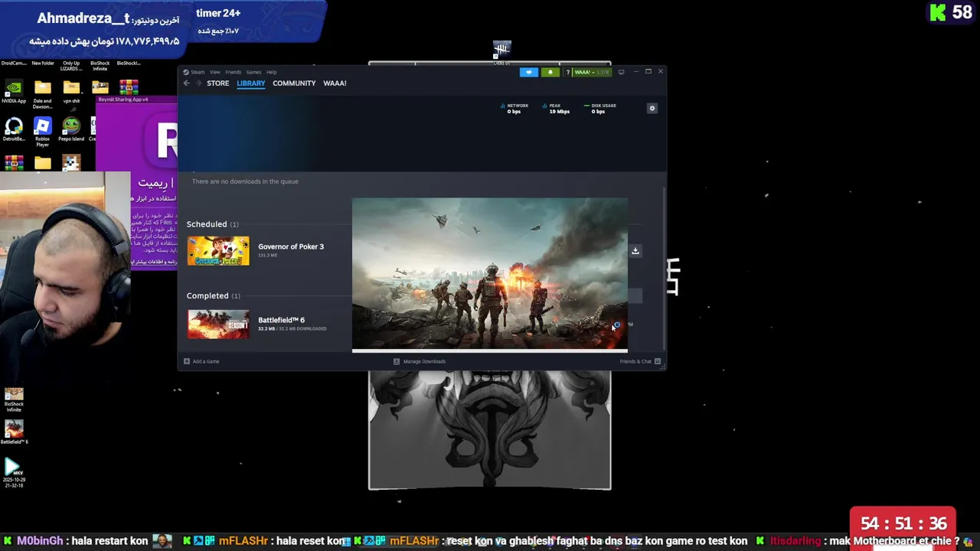Click the Big Picture mode monitor icon
Viewport: 980px width, 551px height.
tap(621, 72)
